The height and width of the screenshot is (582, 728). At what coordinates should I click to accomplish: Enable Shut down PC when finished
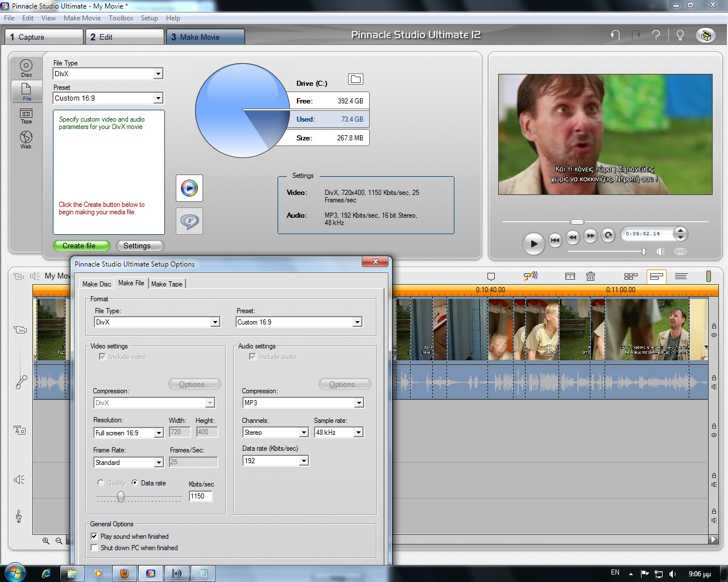(94, 547)
